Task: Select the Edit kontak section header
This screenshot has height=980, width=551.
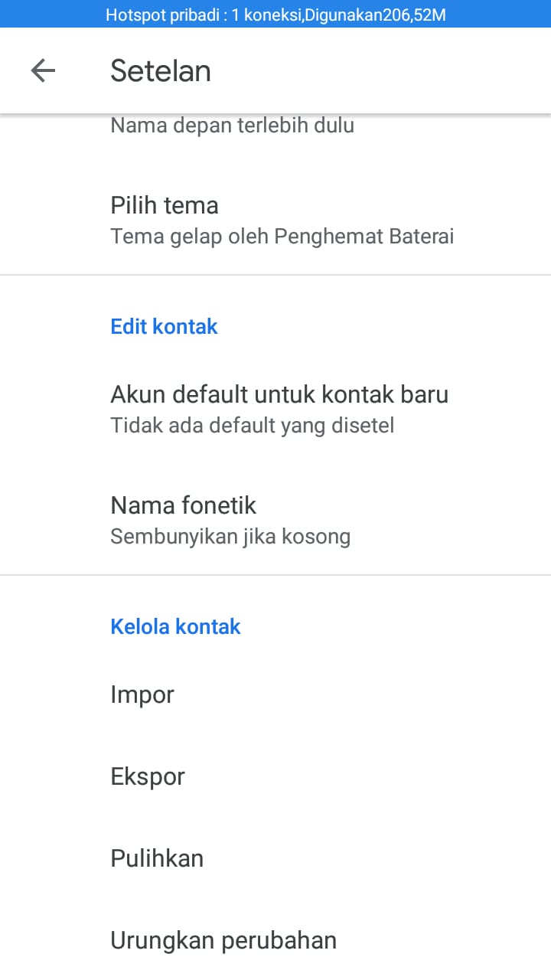Action: point(165,326)
